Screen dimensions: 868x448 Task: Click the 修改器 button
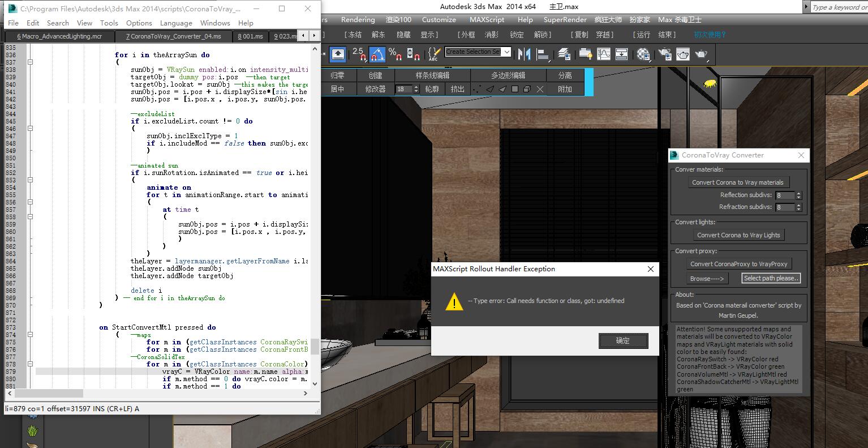(375, 89)
